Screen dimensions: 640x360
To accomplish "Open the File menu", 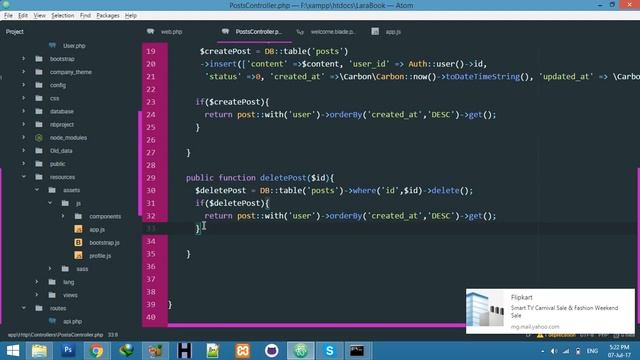I will tap(8, 16).
